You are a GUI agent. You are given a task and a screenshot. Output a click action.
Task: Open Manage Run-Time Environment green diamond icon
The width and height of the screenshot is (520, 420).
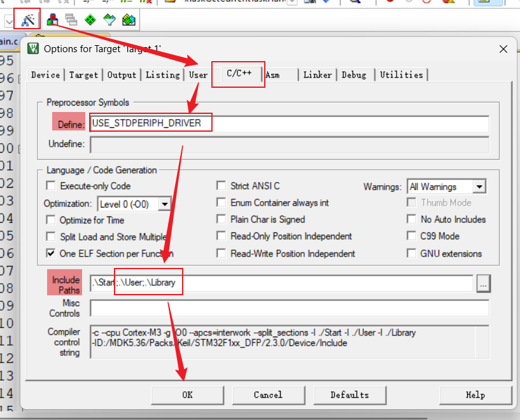coord(90,20)
